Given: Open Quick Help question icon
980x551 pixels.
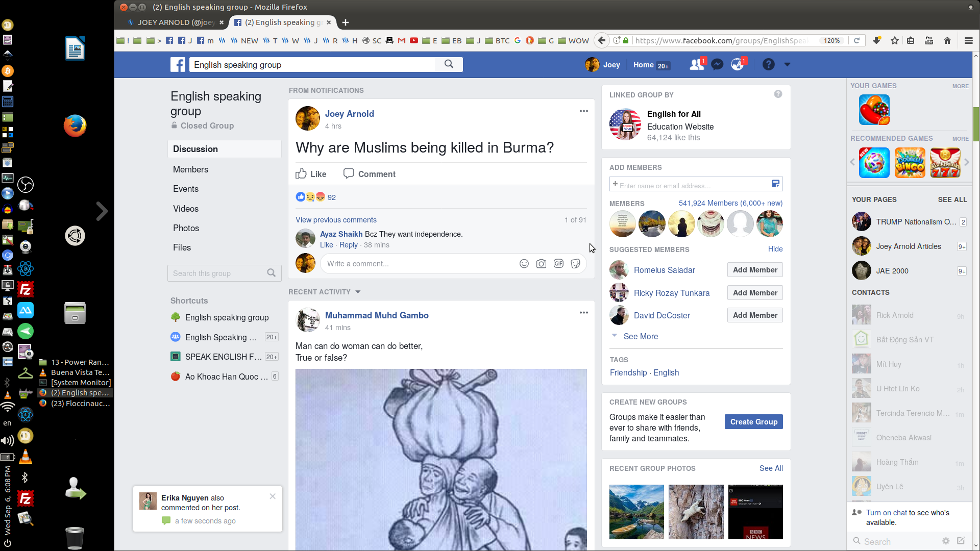Looking at the screenshot, I should (x=769, y=65).
